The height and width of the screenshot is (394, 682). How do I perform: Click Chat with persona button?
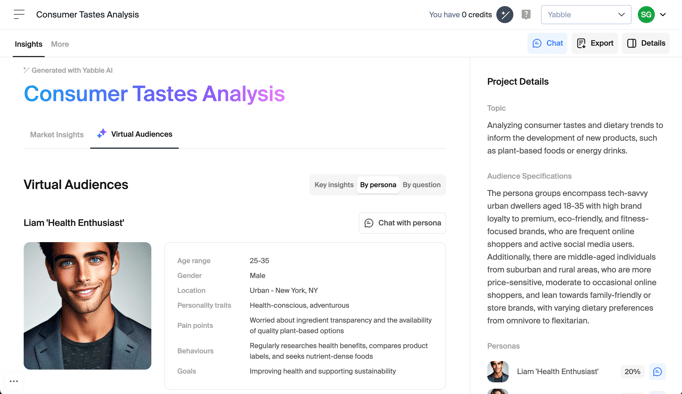coord(402,223)
